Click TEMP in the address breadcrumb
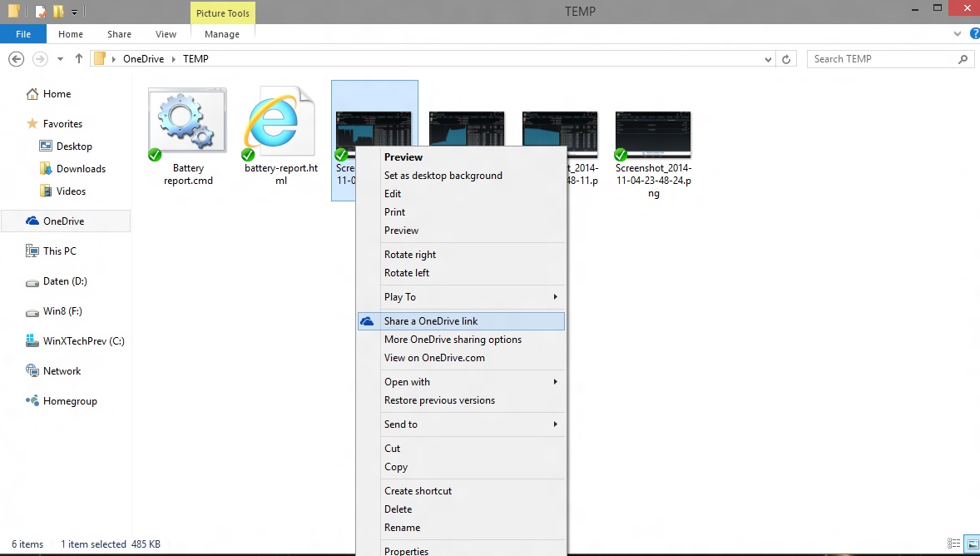The width and height of the screenshot is (980, 556). tap(196, 59)
